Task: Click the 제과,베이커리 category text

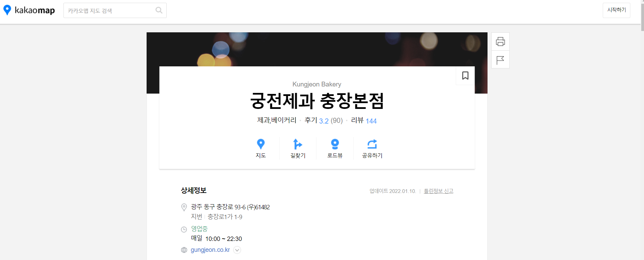Action: (x=277, y=120)
